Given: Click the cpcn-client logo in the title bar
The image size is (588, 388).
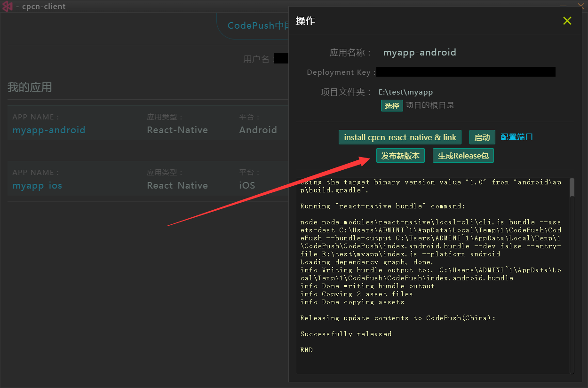Looking at the screenshot, I should pos(8,6).
